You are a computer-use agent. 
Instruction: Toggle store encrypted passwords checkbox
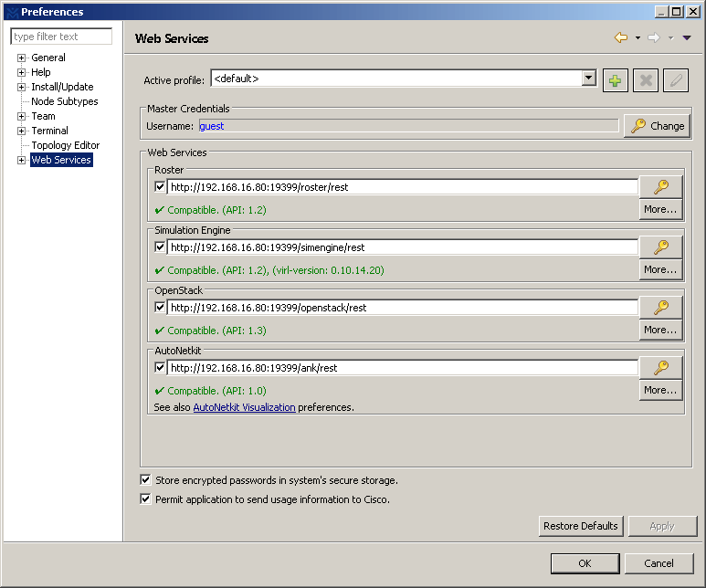(145, 480)
